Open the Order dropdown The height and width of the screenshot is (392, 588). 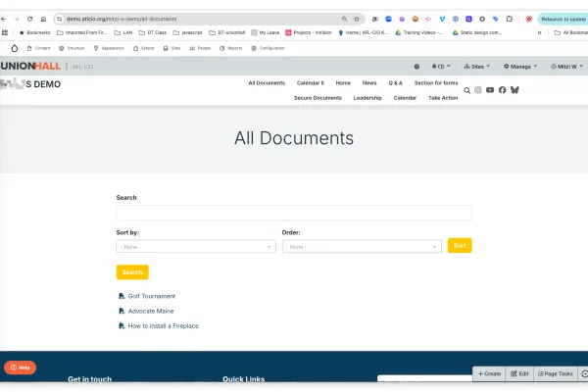click(362, 246)
